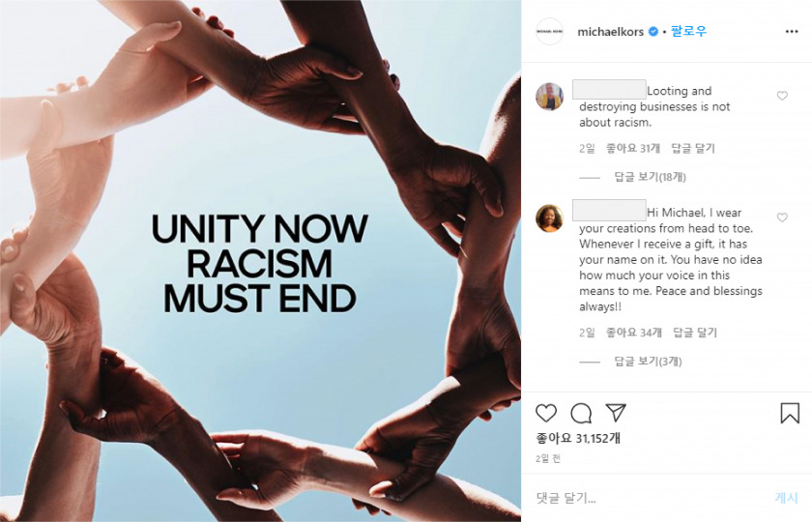This screenshot has height=522, width=812.
Task: Open the michaelkors profile picture
Action: (x=549, y=32)
